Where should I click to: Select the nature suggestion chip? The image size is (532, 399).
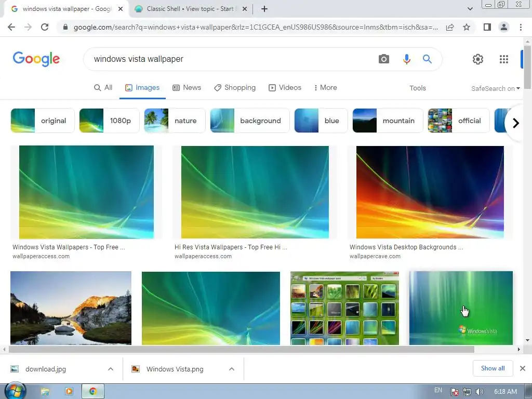tap(175, 121)
